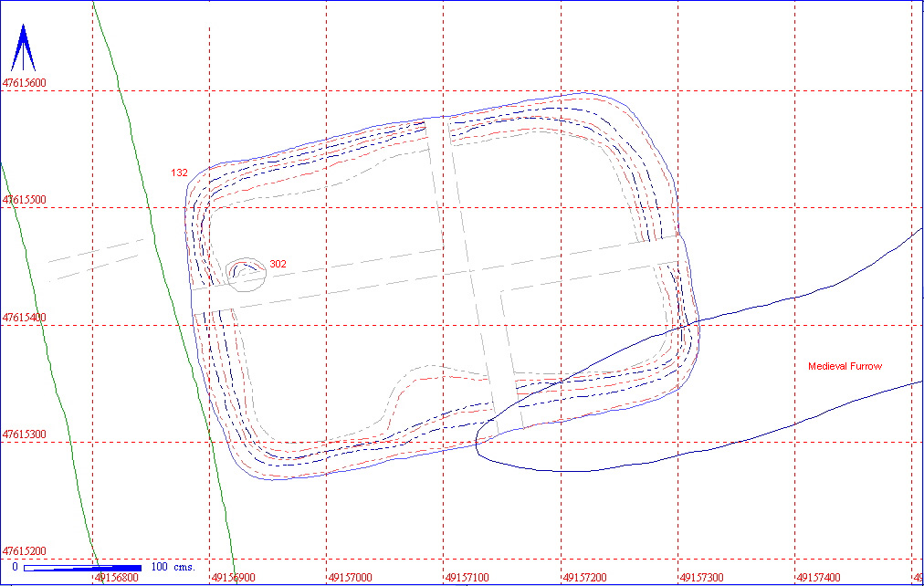Click northing label 47615500
924x586 pixels.
(24, 200)
